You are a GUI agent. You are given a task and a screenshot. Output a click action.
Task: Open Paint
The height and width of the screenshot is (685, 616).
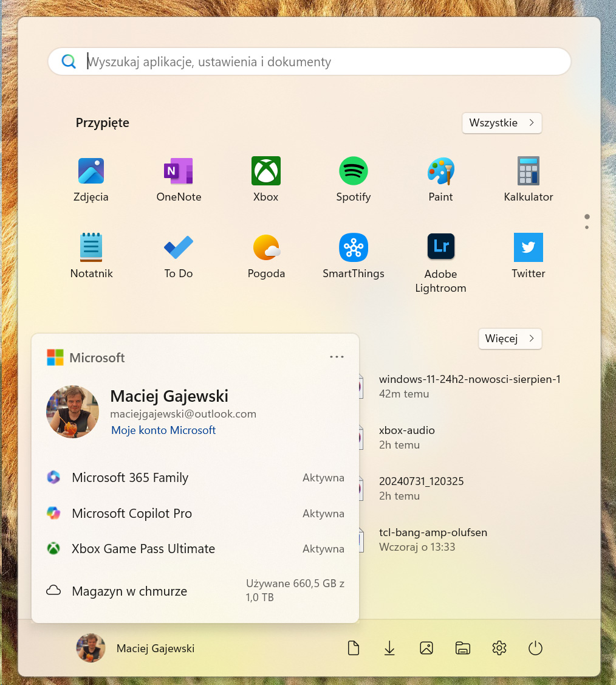(440, 179)
